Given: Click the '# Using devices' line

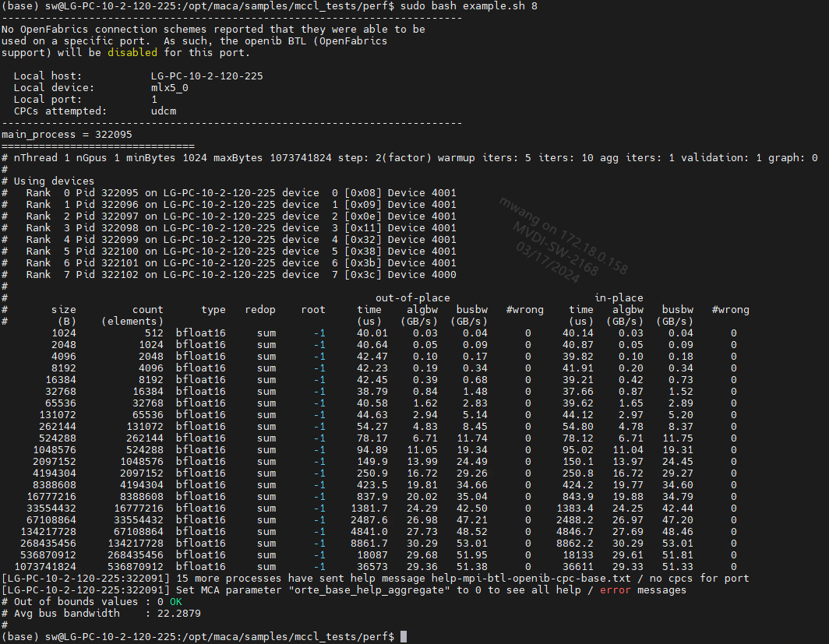Looking at the screenshot, I should 48,181.
